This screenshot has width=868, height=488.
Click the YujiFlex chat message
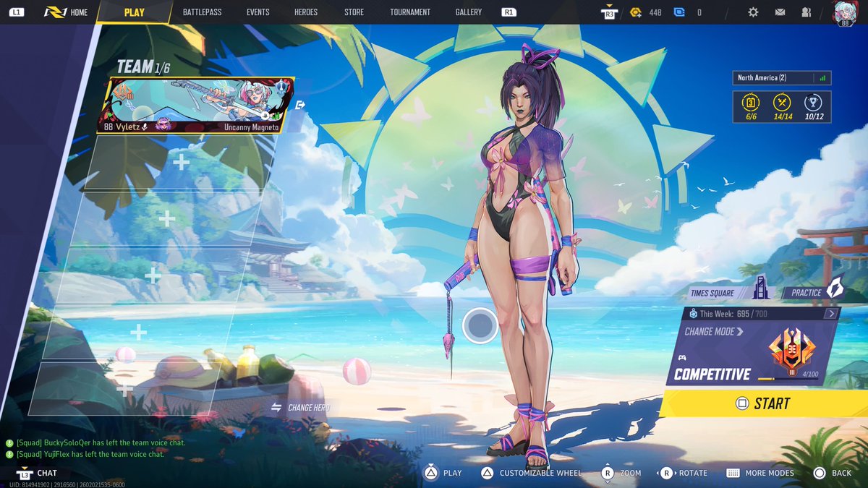tap(85, 454)
